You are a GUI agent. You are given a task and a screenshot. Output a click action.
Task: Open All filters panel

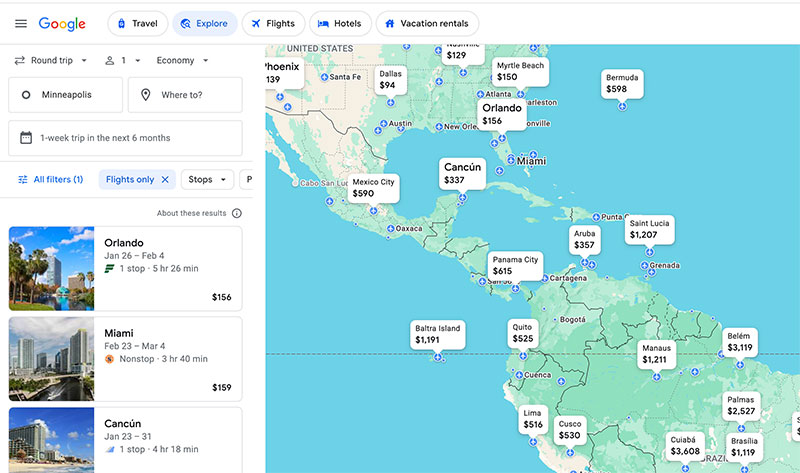pos(51,180)
